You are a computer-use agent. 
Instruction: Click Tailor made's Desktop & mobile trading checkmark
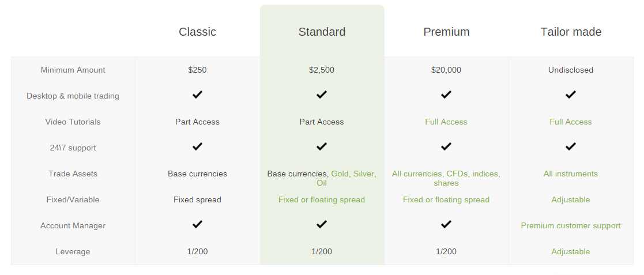coord(570,95)
